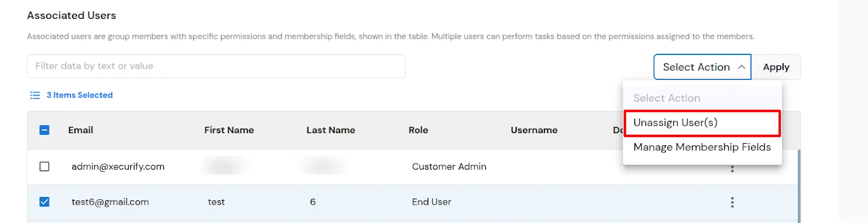Sort by the Last Name column header
The width and height of the screenshot is (868, 223).
point(331,130)
